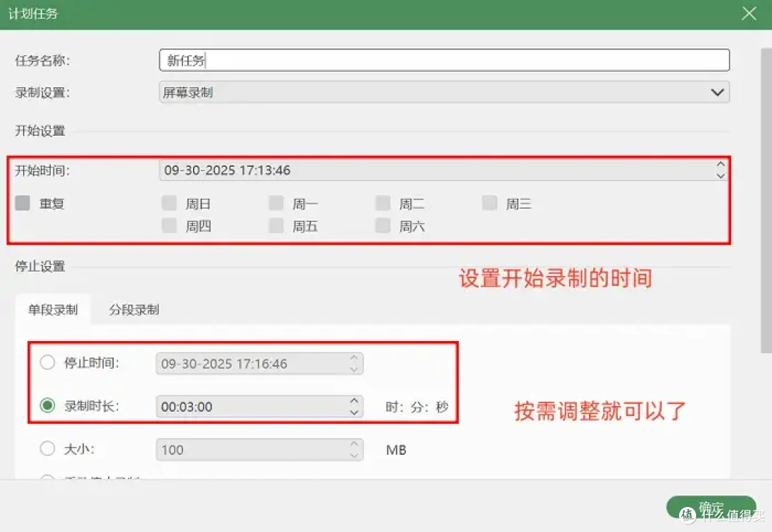Click the dialog's vertical scrollbar
The image size is (772, 532).
(x=766, y=200)
